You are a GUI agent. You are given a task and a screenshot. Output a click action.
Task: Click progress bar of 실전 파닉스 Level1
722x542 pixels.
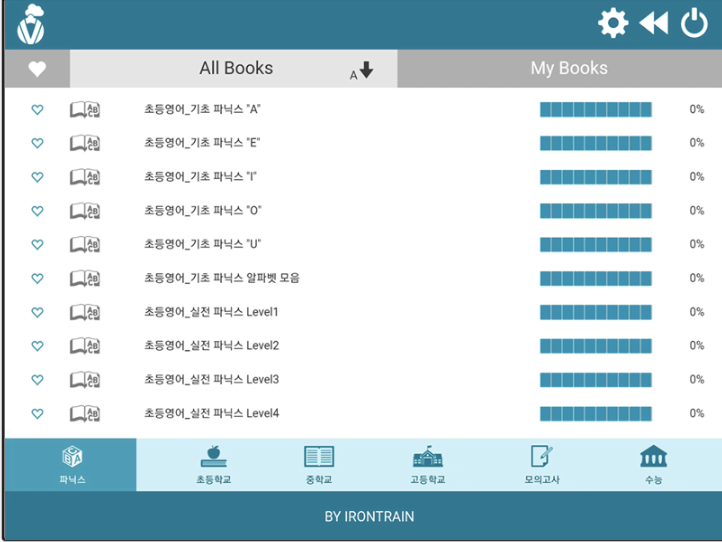596,312
